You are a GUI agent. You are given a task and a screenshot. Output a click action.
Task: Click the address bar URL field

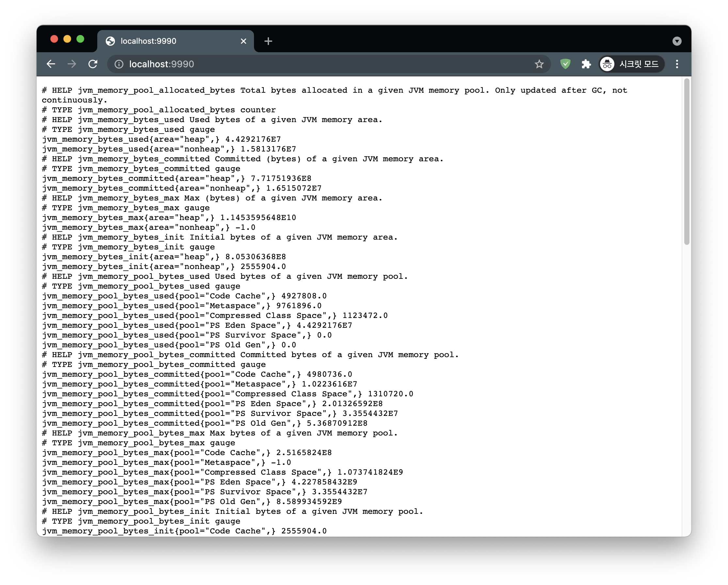tap(304, 64)
